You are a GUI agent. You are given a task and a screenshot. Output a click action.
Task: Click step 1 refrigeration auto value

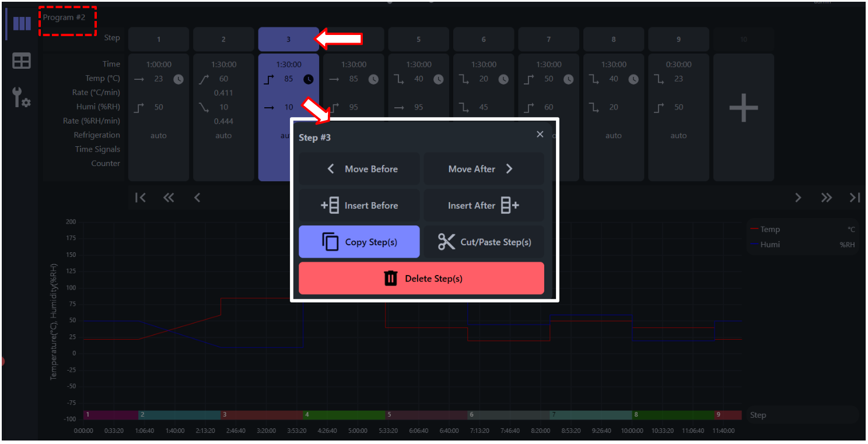point(159,136)
